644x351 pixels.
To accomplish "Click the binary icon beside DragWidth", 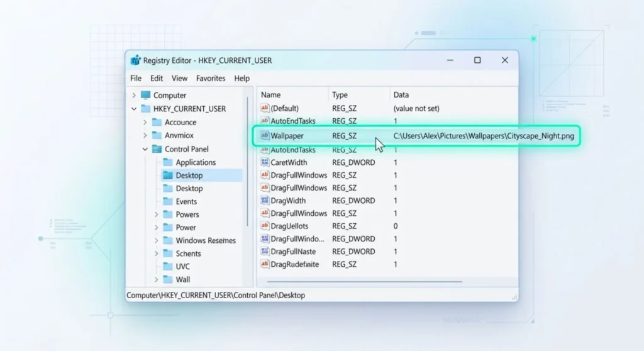I will pos(265,200).
